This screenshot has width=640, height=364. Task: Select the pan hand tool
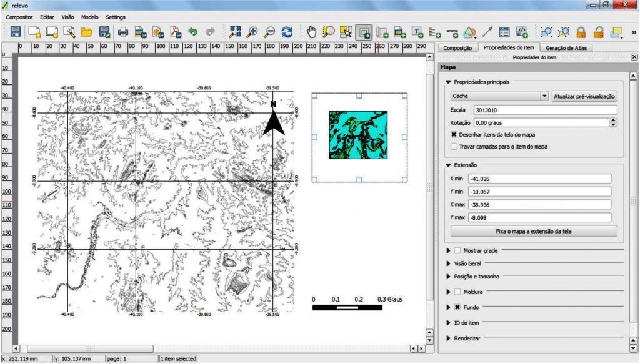point(312,31)
